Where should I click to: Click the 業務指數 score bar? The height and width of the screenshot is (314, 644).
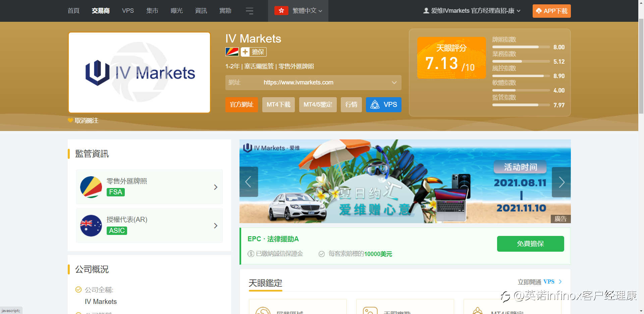[521, 61]
